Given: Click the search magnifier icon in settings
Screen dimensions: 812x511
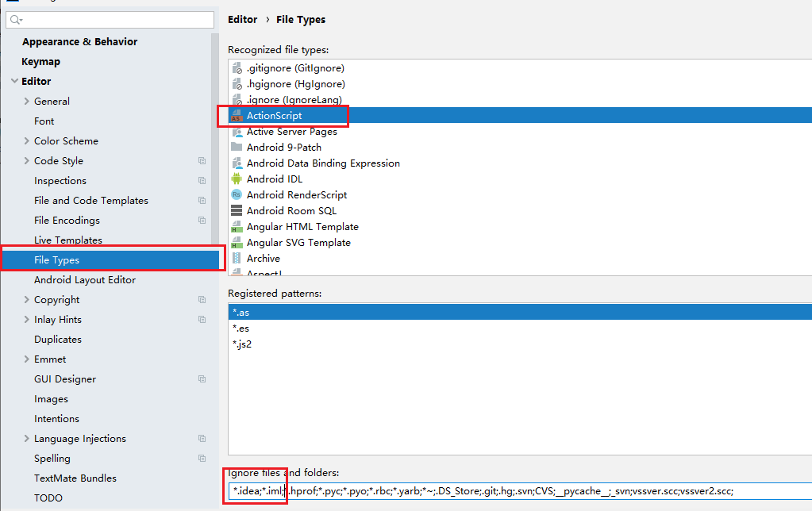Looking at the screenshot, I should click(x=16, y=20).
